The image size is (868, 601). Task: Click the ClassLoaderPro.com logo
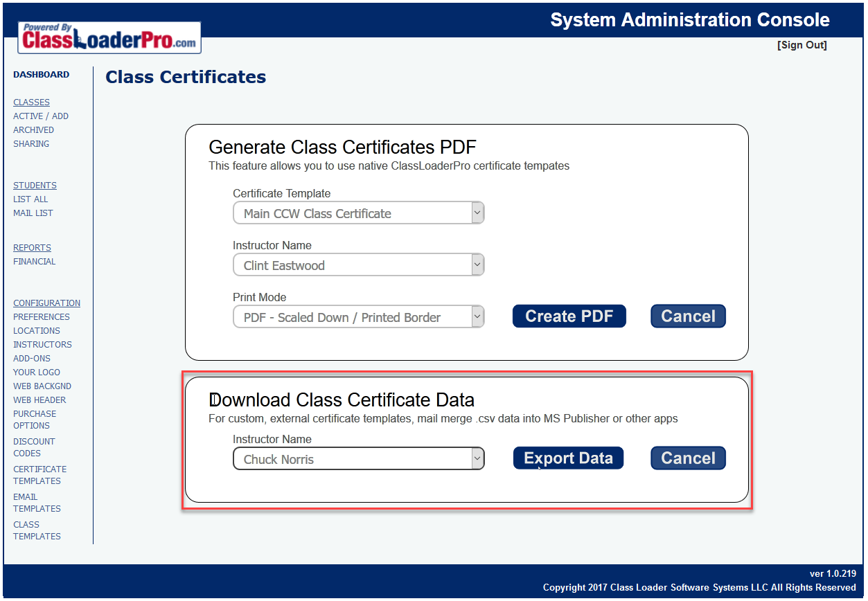point(109,38)
